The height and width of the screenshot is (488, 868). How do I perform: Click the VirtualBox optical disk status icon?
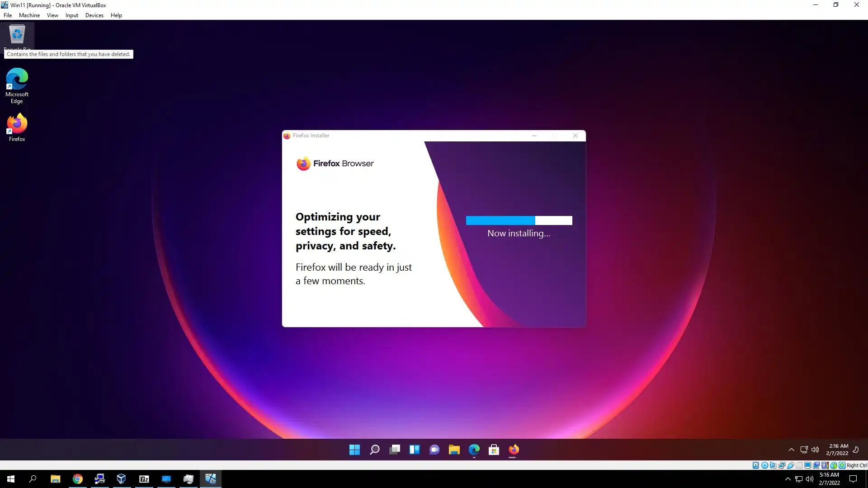pos(764,465)
